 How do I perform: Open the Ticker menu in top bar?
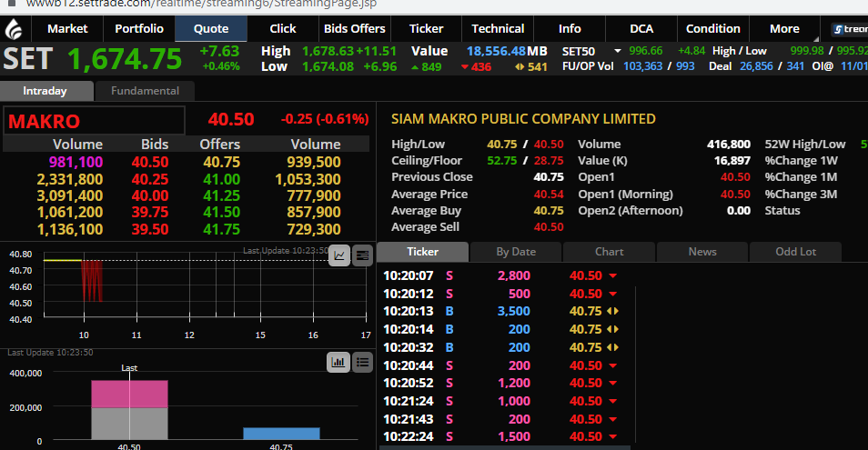426,29
